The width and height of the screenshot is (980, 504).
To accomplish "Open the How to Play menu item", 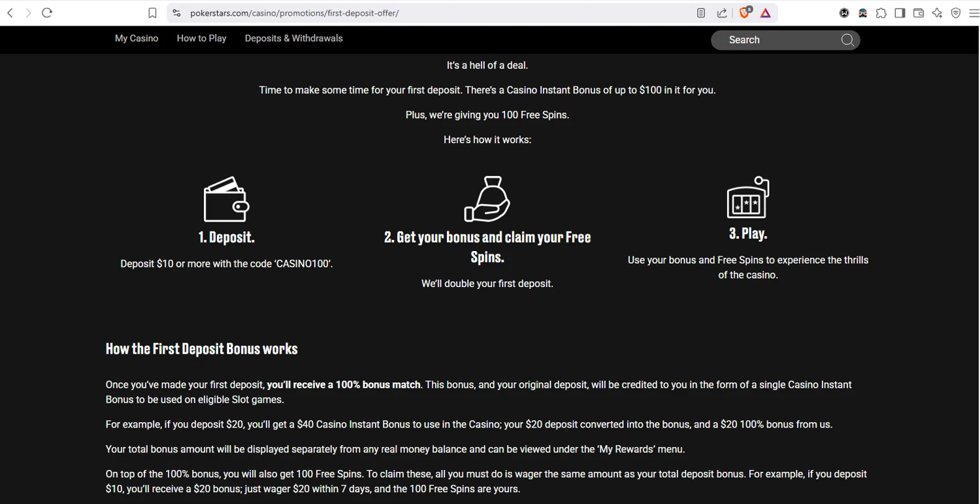I will coord(201,39).
